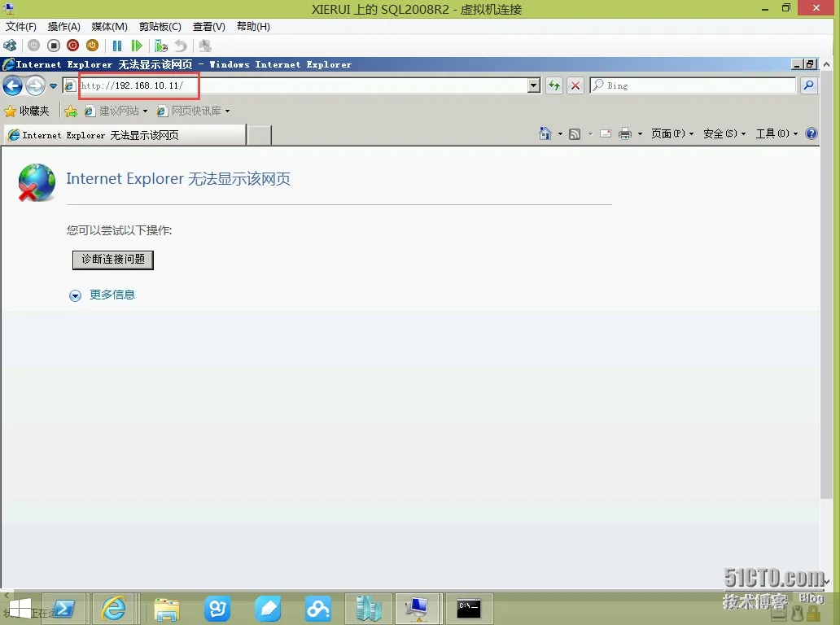The width and height of the screenshot is (840, 625).
Task: Turn off the VM with the stop icon
Action: point(54,46)
